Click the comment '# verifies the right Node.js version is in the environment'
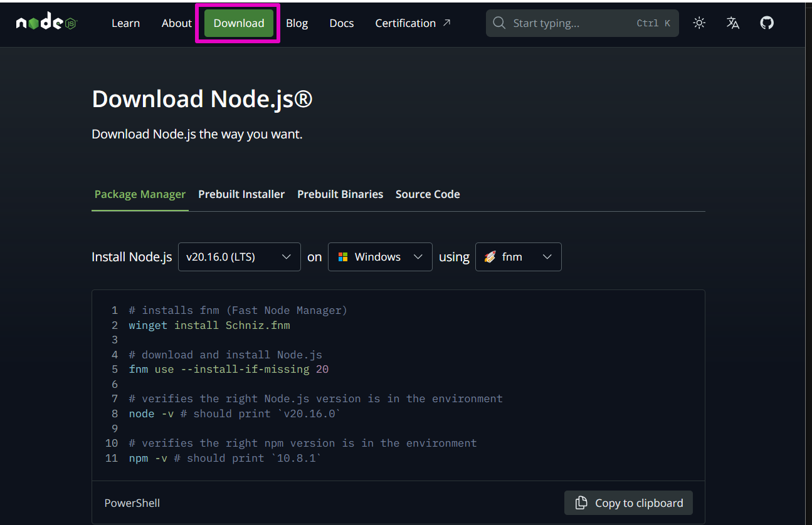 pyautogui.click(x=316, y=398)
